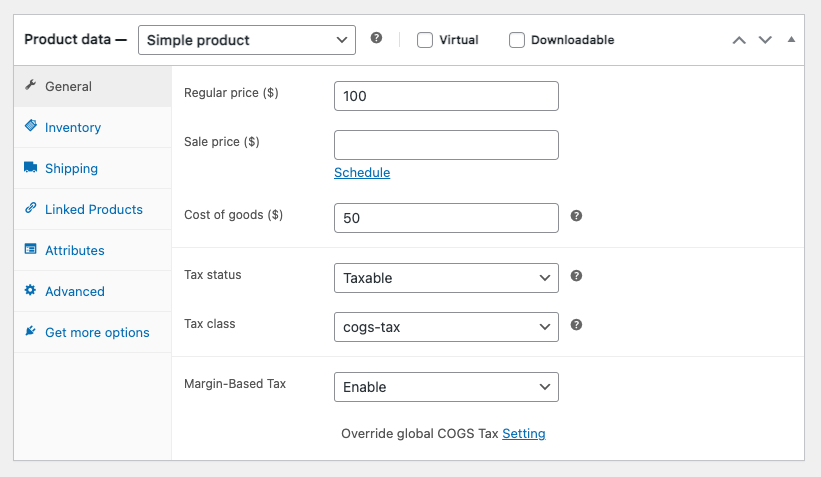
Task: Click the Sale price input field
Action: pos(446,145)
